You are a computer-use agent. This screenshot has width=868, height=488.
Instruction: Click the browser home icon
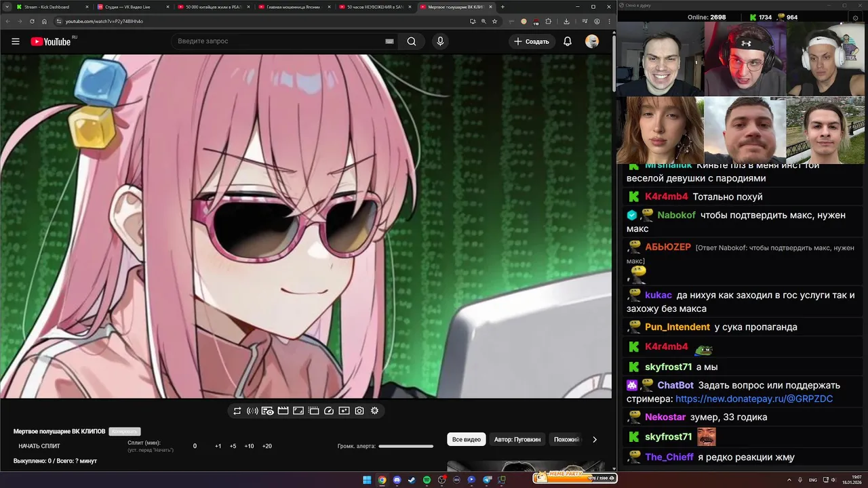(45, 21)
